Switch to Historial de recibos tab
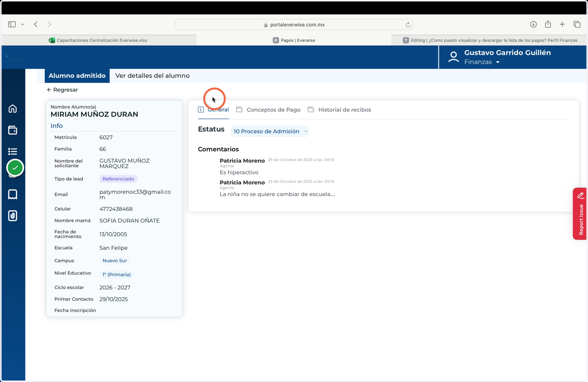 pyautogui.click(x=340, y=110)
